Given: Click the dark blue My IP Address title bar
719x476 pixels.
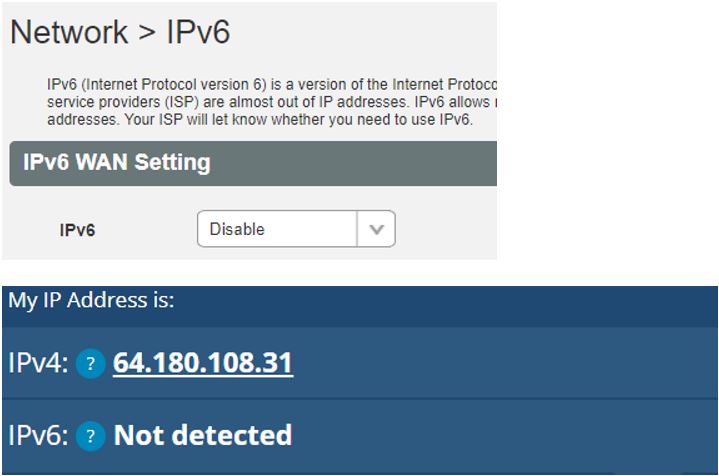Looking at the screenshot, I should coord(360,306).
